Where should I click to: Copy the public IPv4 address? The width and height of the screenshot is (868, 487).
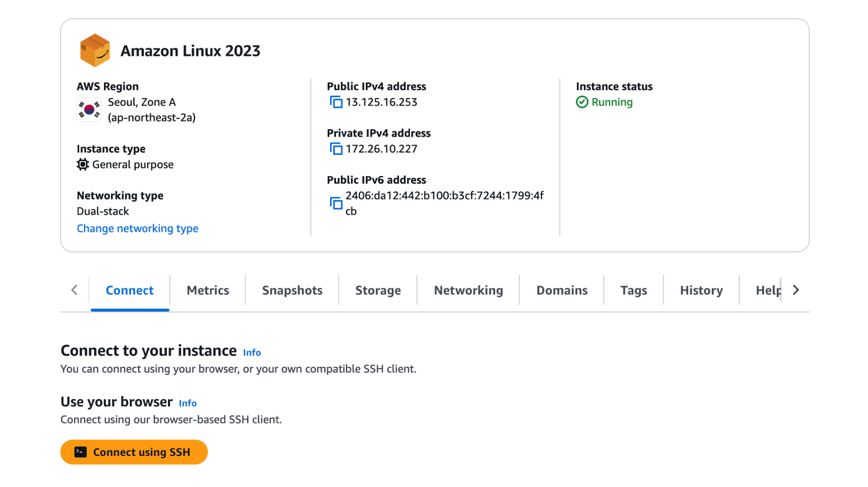336,102
